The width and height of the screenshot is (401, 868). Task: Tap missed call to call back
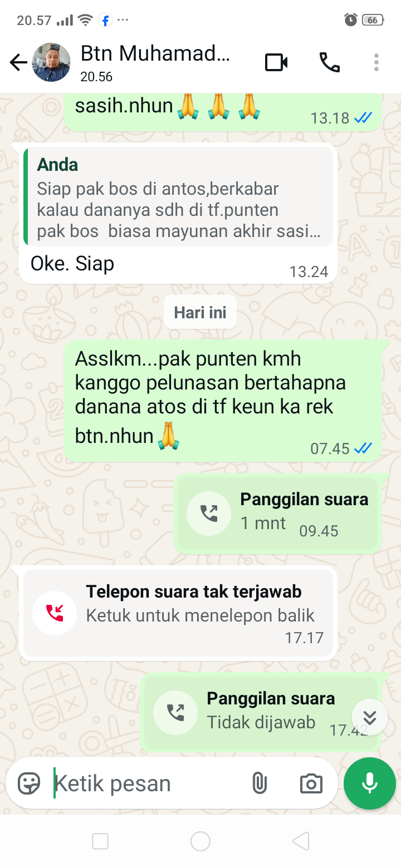click(178, 613)
